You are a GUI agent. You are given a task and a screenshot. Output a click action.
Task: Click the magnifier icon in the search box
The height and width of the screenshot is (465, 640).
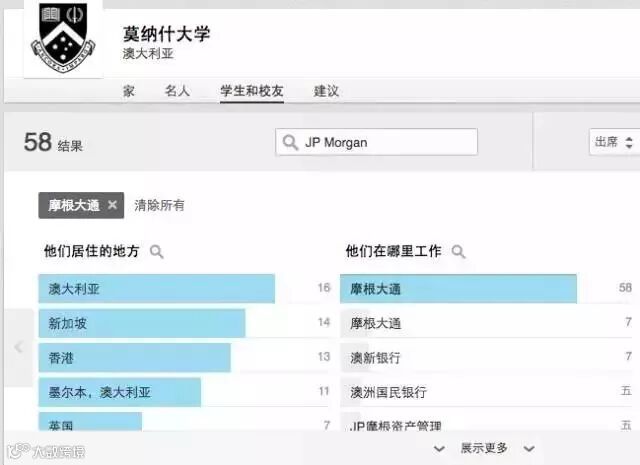click(290, 142)
